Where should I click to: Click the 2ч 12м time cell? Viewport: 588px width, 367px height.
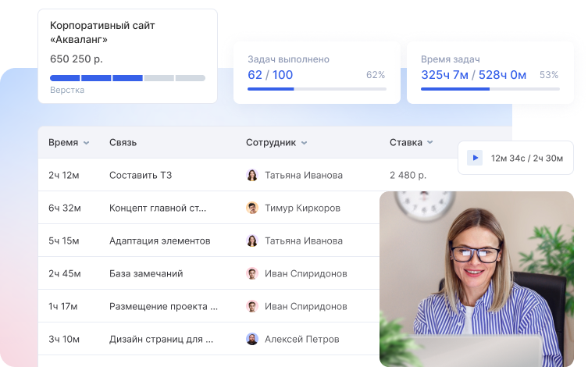tap(64, 175)
